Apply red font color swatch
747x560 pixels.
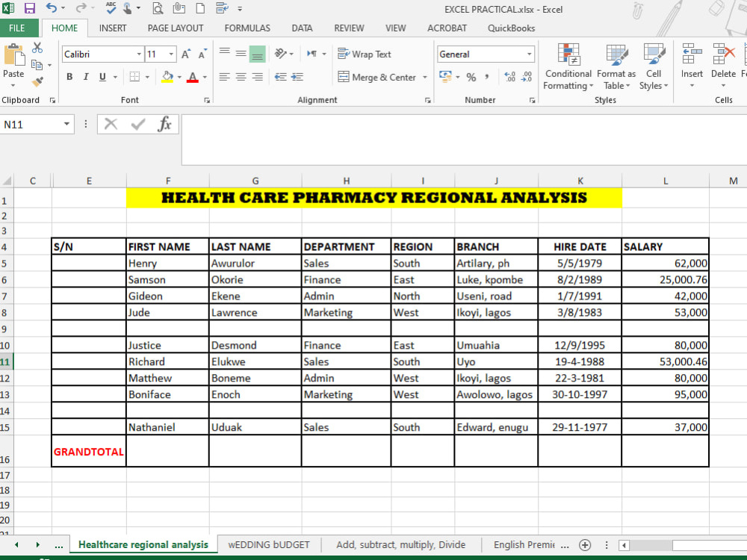(x=193, y=77)
